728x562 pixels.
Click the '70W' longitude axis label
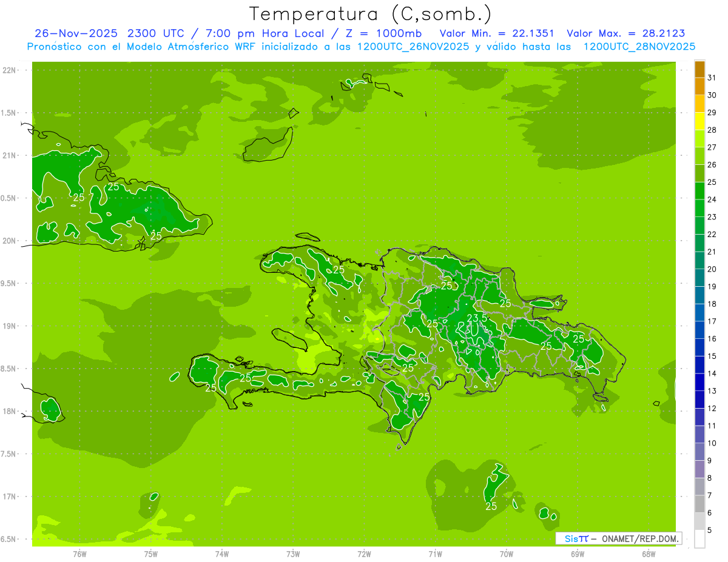point(507,554)
